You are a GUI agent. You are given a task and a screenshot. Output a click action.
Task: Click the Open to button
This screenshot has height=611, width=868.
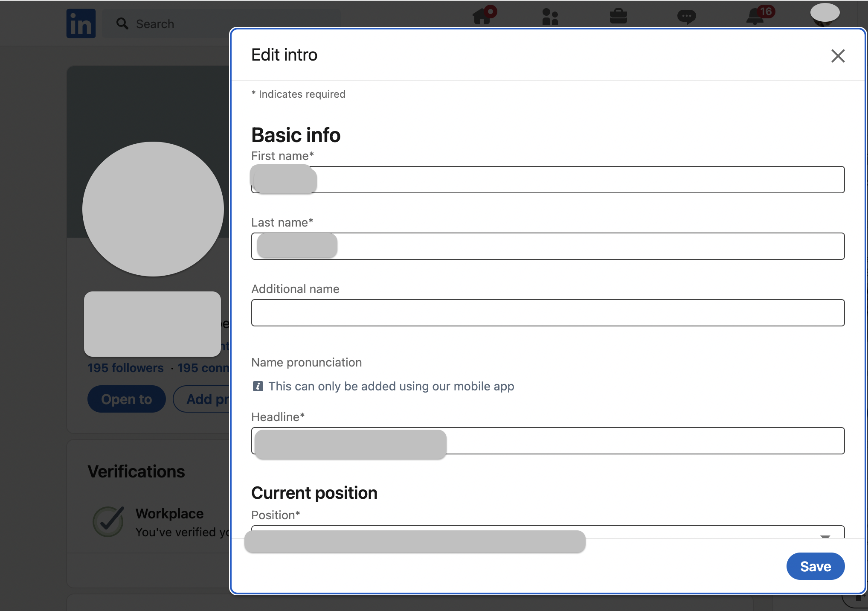pyautogui.click(x=126, y=399)
